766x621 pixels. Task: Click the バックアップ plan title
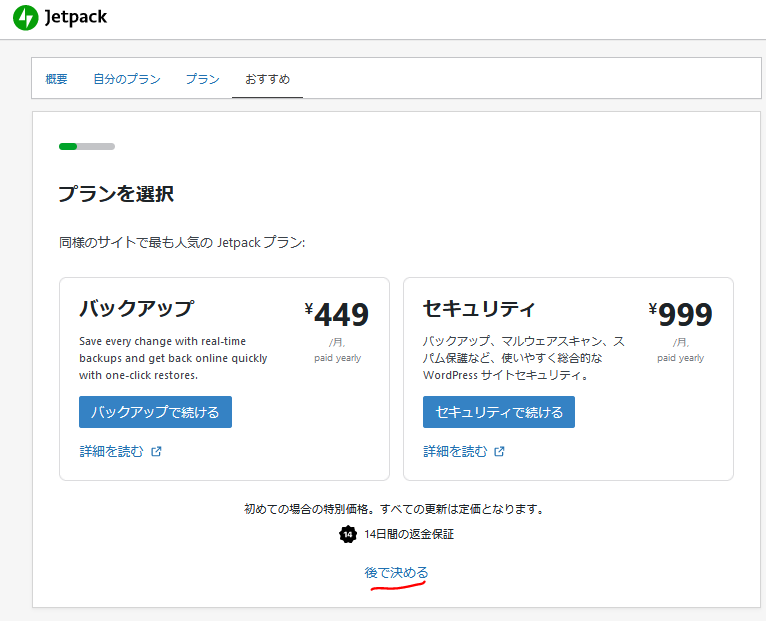click(x=136, y=308)
